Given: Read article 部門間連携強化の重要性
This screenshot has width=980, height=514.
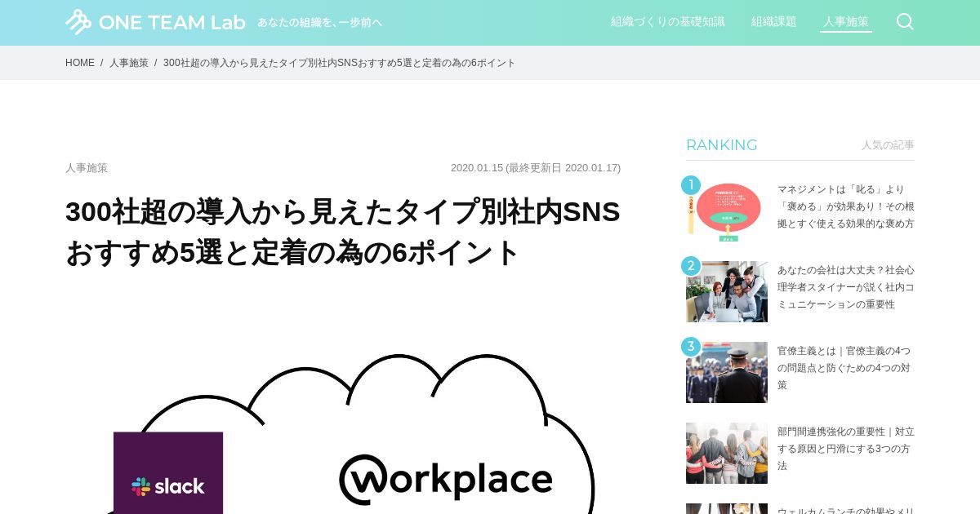Looking at the screenshot, I should point(846,448).
